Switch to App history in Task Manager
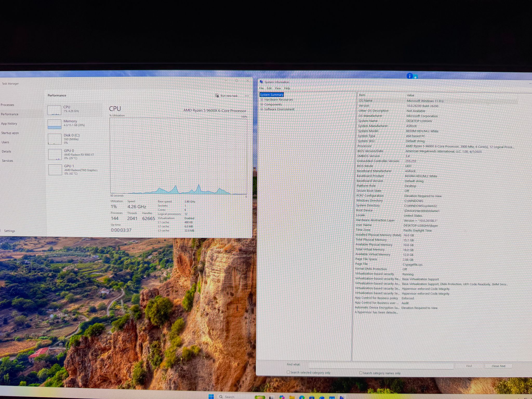 pyautogui.click(x=9, y=123)
